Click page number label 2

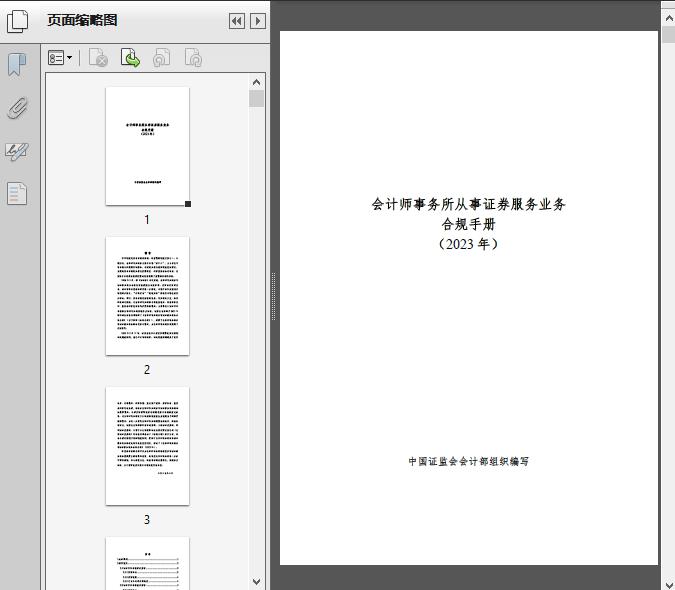pyautogui.click(x=147, y=370)
